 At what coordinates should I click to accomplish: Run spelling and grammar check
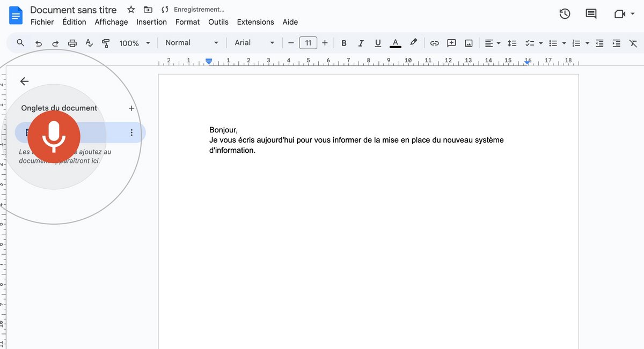pyautogui.click(x=89, y=43)
